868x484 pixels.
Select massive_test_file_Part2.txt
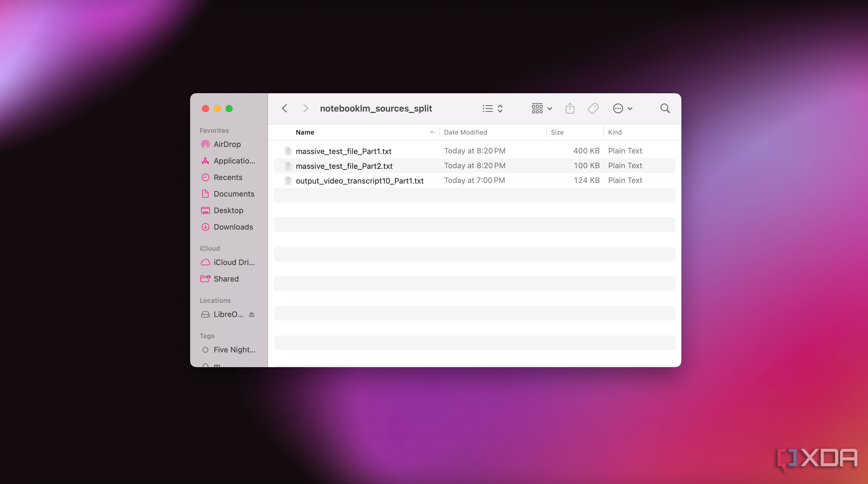click(x=344, y=166)
